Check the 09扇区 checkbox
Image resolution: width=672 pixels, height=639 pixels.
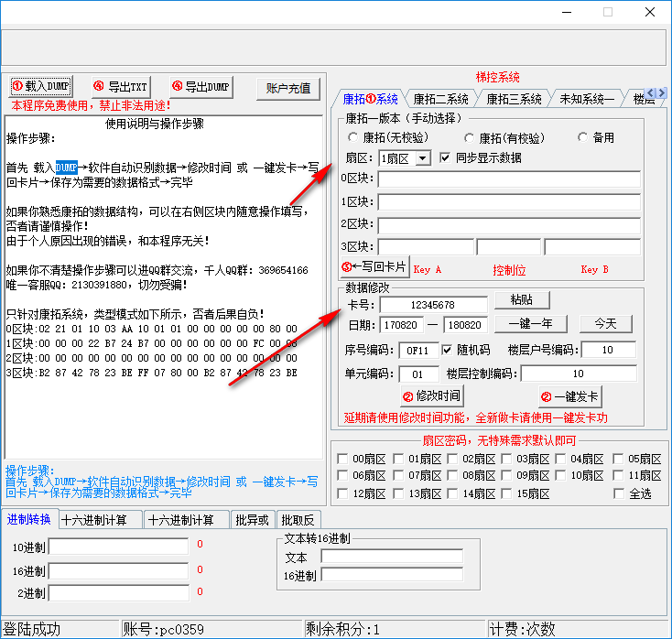pyautogui.click(x=506, y=476)
